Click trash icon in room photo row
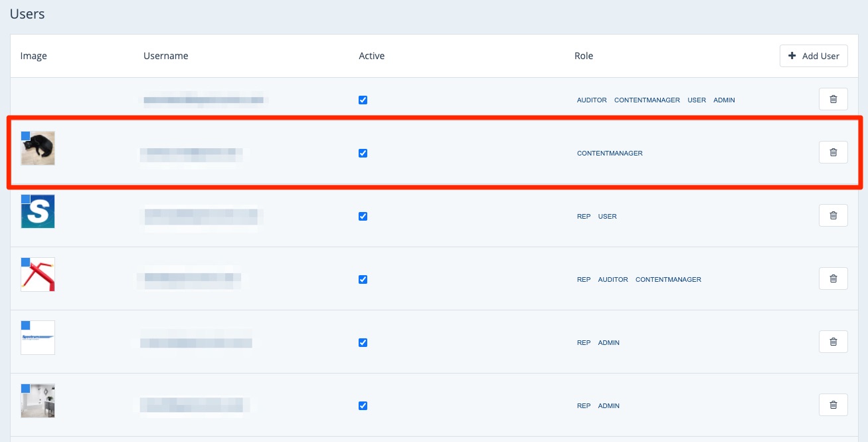This screenshot has width=868, height=442. pos(833,405)
